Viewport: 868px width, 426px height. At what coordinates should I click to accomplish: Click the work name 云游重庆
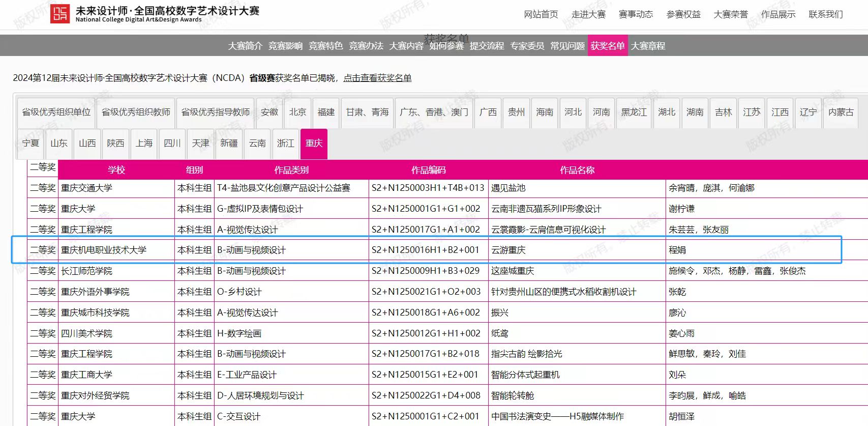pos(508,250)
